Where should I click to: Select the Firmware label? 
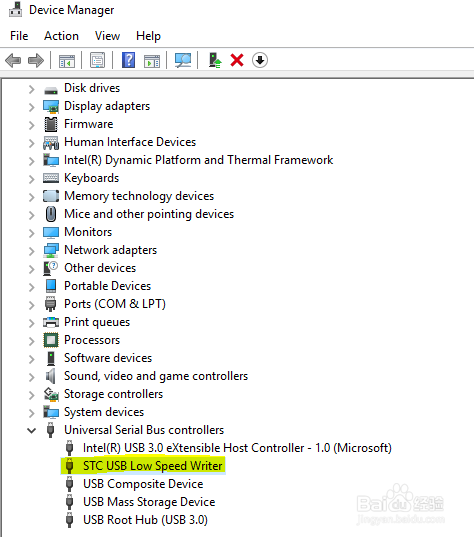point(89,124)
